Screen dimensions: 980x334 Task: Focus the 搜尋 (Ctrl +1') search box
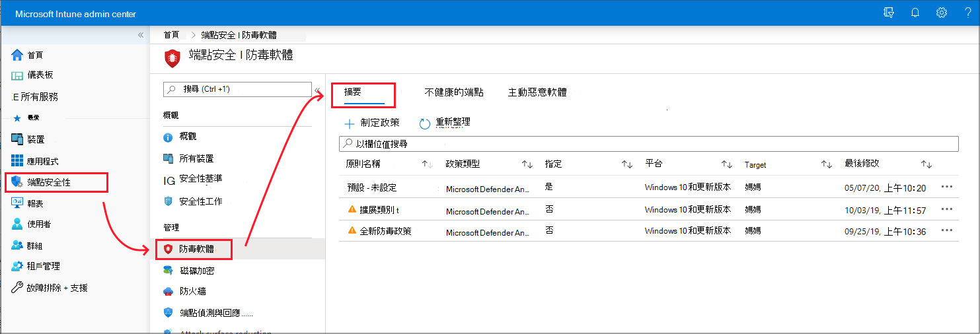pos(237,89)
